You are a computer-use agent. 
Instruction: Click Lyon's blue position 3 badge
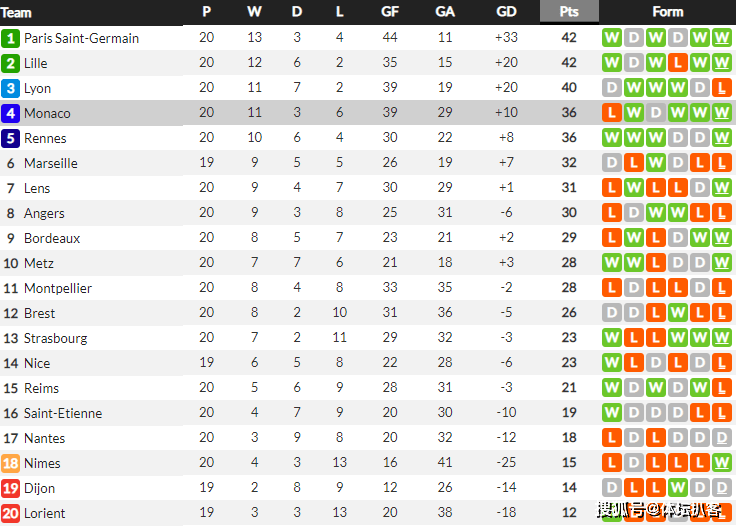pos(10,88)
